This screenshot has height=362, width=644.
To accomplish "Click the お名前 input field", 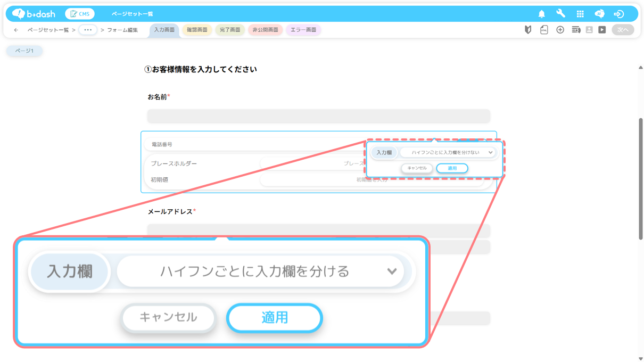I will coord(318,116).
